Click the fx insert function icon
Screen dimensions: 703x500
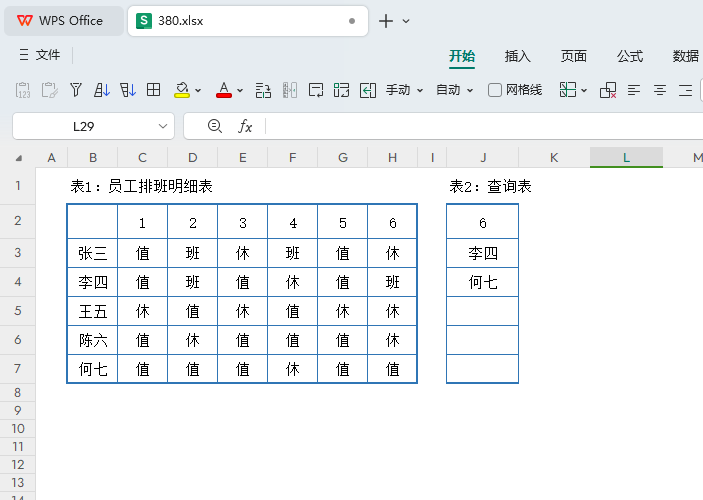[245, 126]
